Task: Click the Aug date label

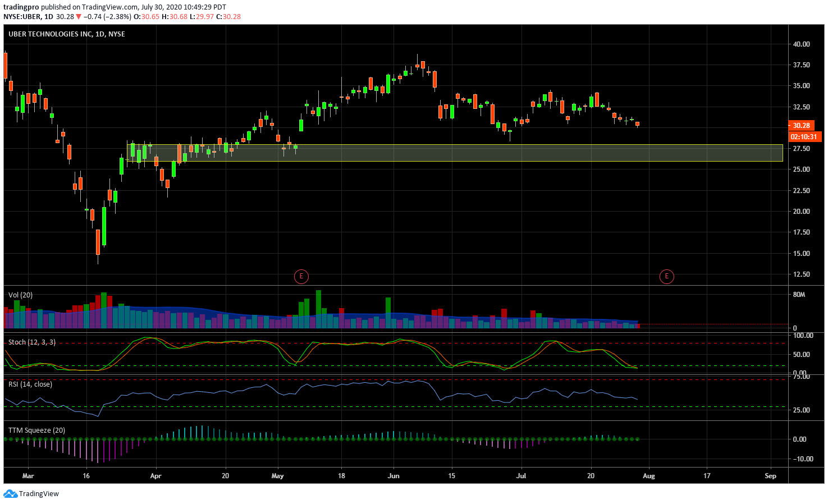Action: 649,476
